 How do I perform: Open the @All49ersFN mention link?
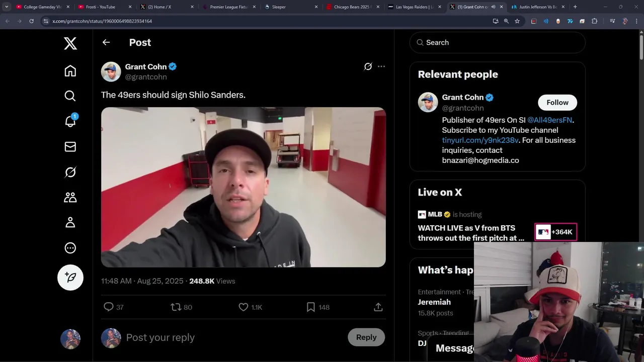(x=549, y=120)
